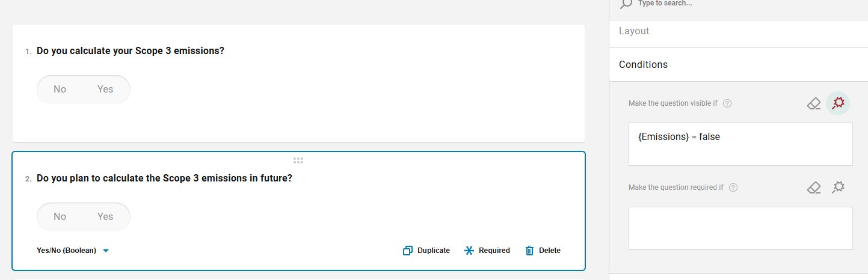Select 'Yes' for future calculation question
Image resolution: width=868 pixels, height=280 pixels.
tap(105, 217)
